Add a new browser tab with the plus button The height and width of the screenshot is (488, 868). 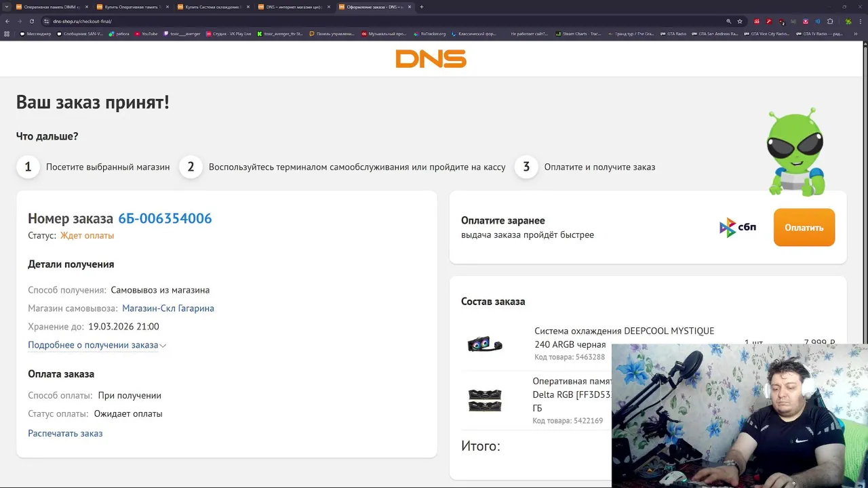(x=422, y=7)
